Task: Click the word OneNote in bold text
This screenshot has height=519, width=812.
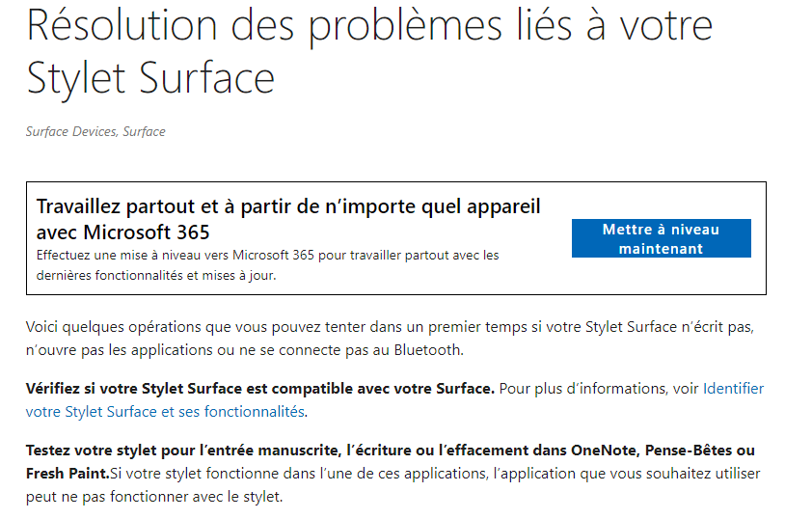Action: click(604, 451)
